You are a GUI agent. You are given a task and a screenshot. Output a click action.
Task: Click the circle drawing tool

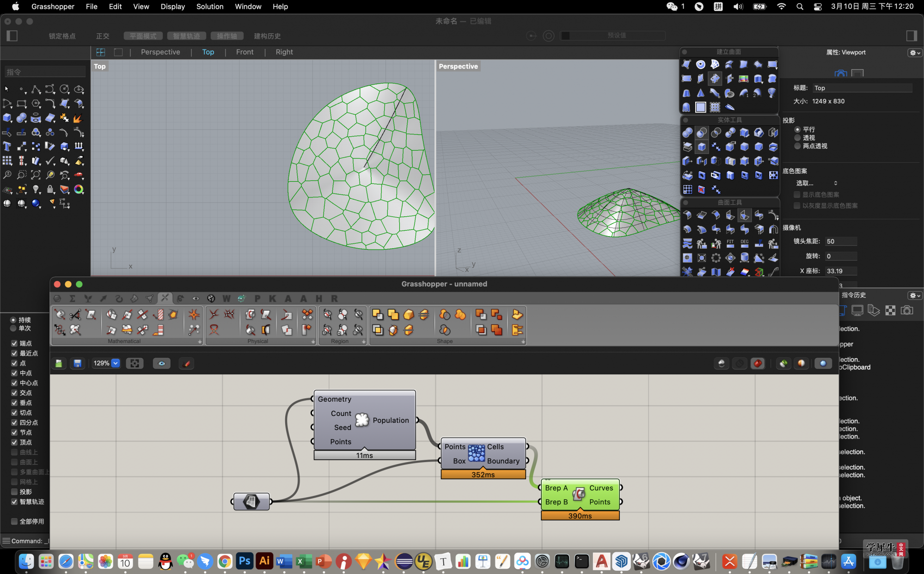coord(64,89)
